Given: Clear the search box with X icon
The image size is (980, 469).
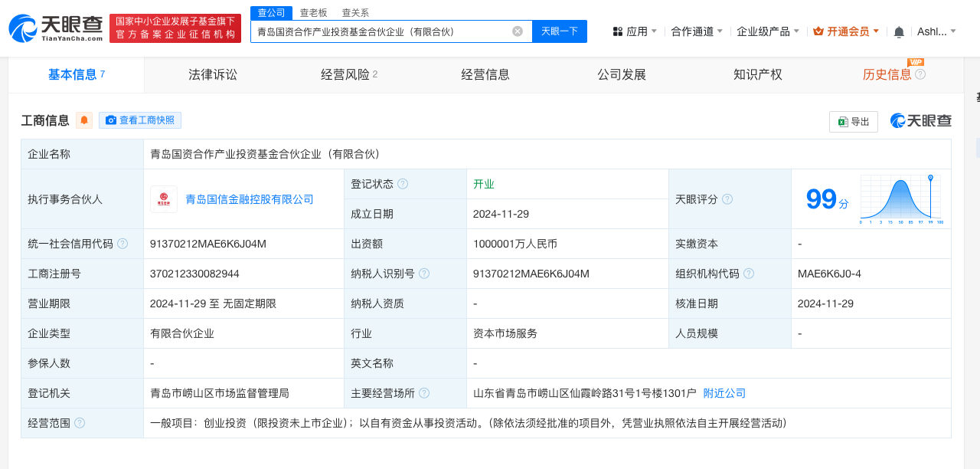Looking at the screenshot, I should point(518,31).
